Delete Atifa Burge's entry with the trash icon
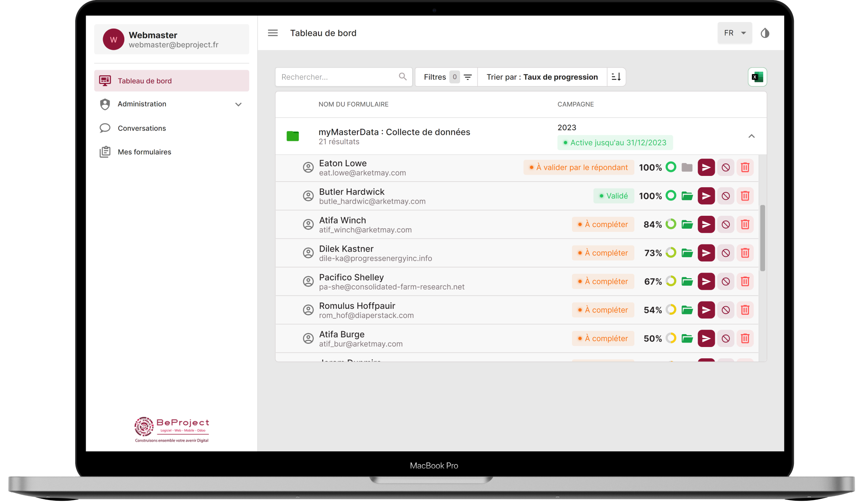 tap(745, 338)
